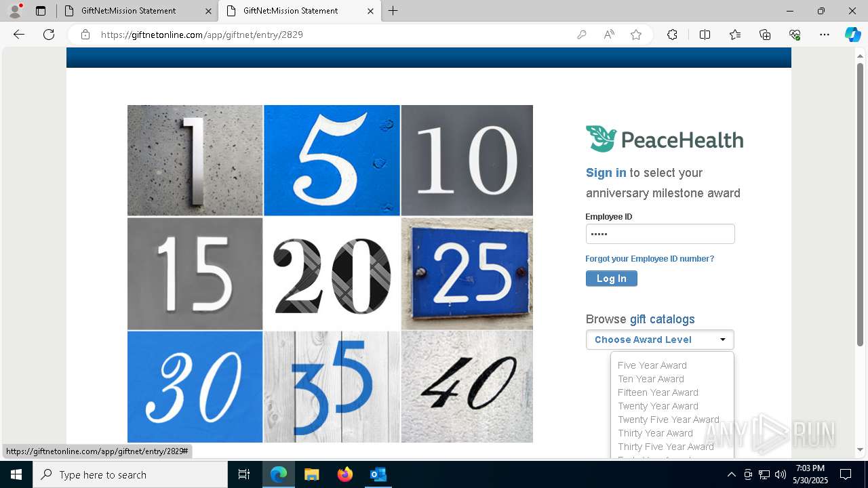The image size is (868, 488).
Task: Click the blue number 5 tile
Action: coord(332,160)
